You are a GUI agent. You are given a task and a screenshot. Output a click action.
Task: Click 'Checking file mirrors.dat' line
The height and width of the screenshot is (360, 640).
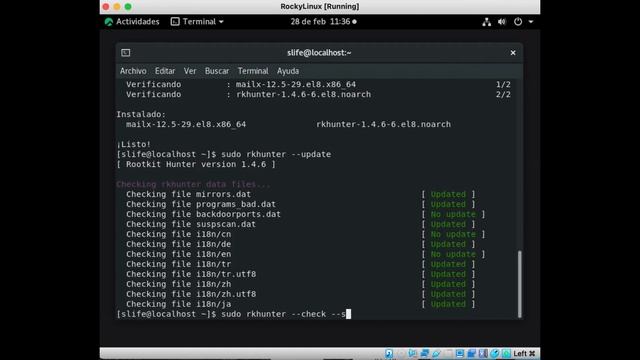189,194
